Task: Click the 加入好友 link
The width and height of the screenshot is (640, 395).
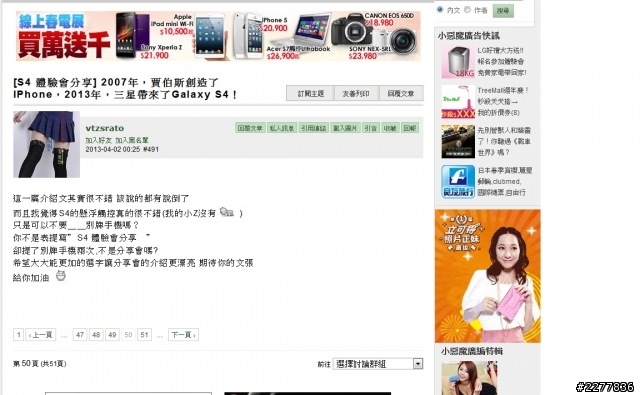Action: coord(98,140)
